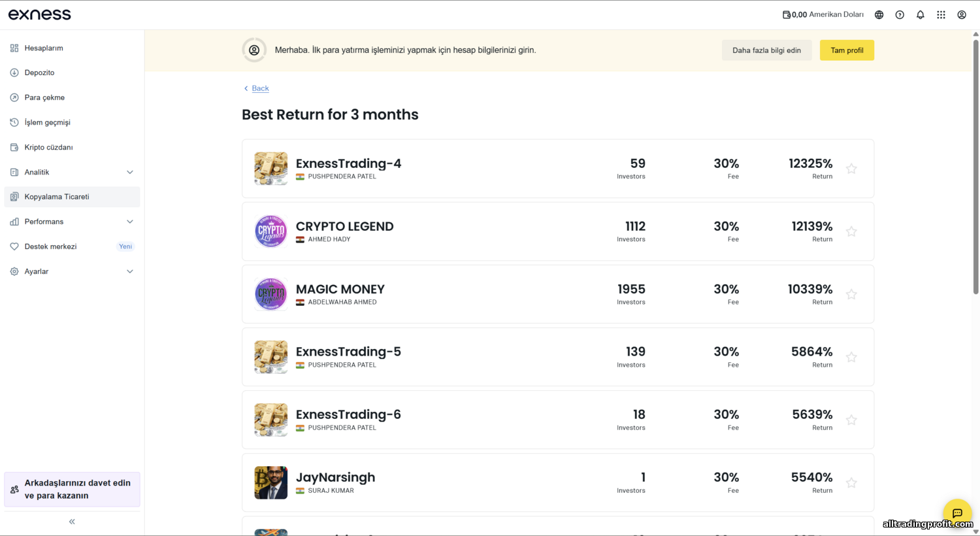Screen dimensions: 980x536
Task: Click the wallet balance icon in header
Action: 786,14
